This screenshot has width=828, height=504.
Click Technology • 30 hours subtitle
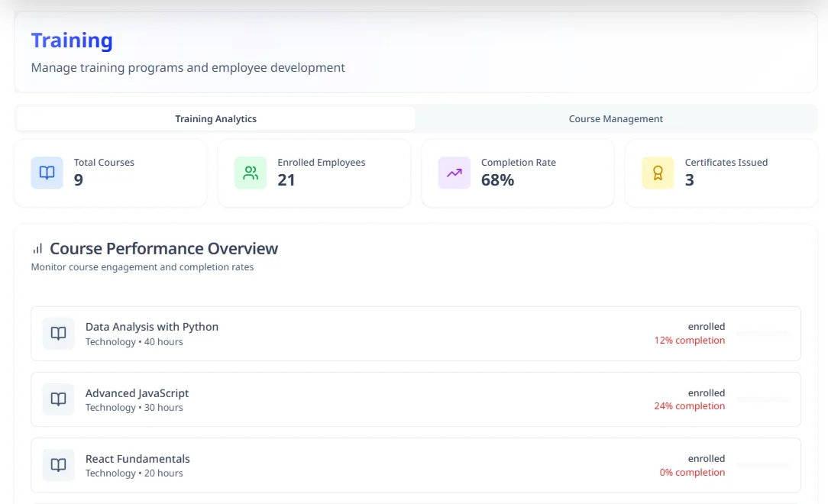tap(134, 408)
